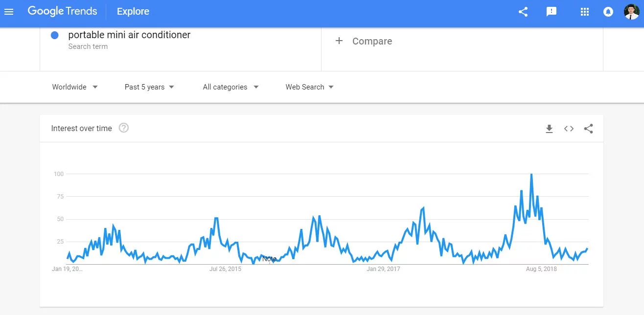The width and height of the screenshot is (644, 315).
Task: Download the interest over time CSV
Action: (549, 129)
